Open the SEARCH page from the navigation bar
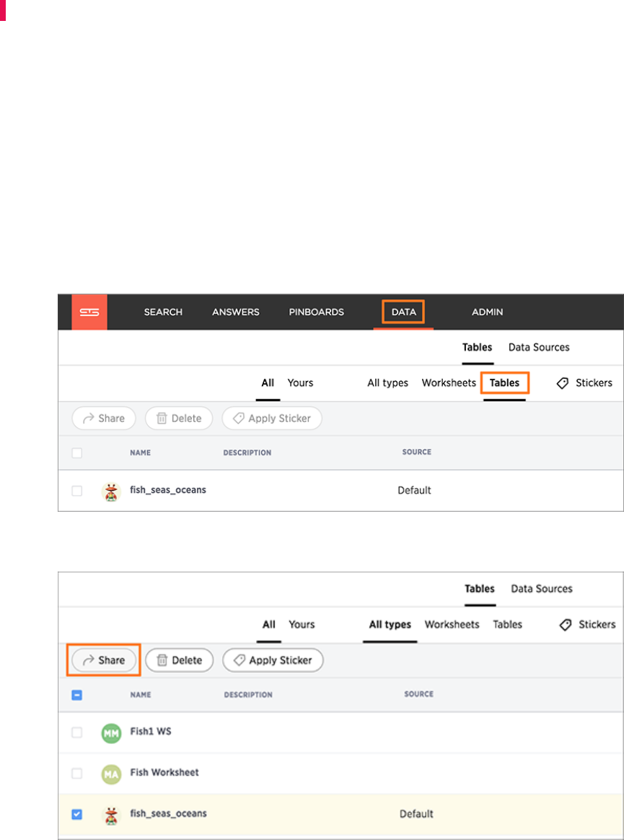The image size is (624, 840). pyautogui.click(x=163, y=312)
